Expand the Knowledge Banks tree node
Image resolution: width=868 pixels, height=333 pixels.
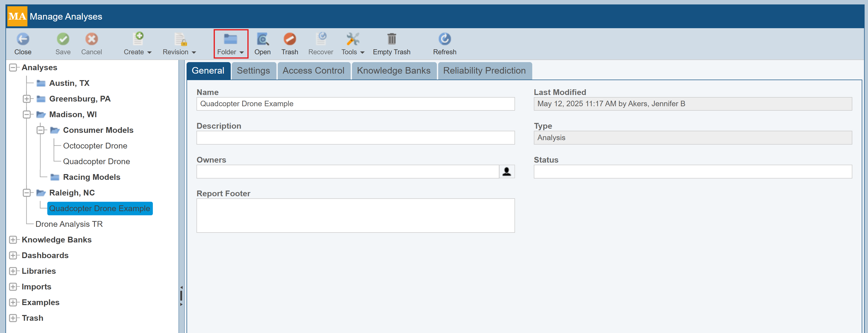pyautogui.click(x=13, y=240)
